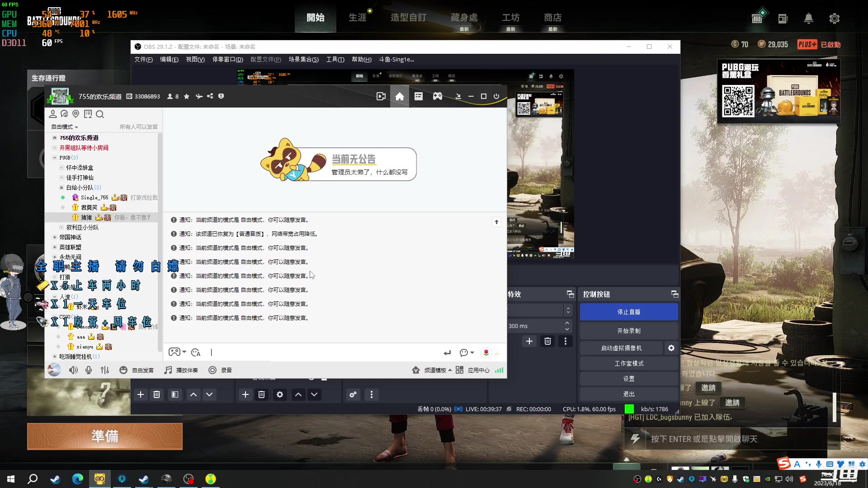Click the user profile icon in YY sidebar
The height and width of the screenshot is (488, 868).
pyautogui.click(x=53, y=114)
